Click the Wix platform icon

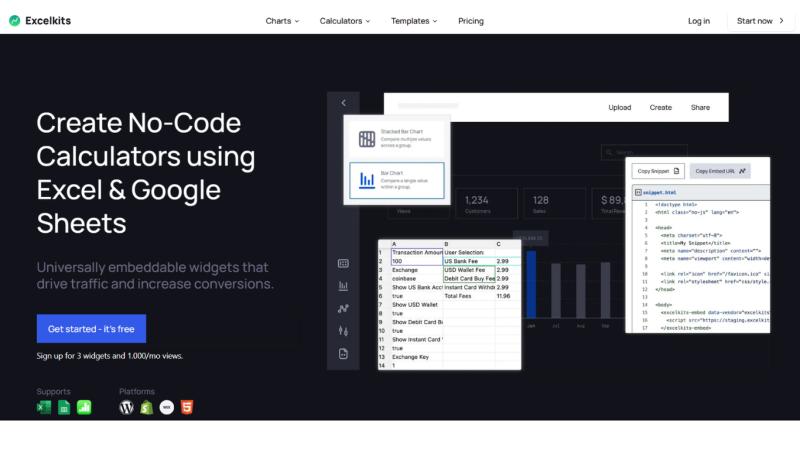166,407
